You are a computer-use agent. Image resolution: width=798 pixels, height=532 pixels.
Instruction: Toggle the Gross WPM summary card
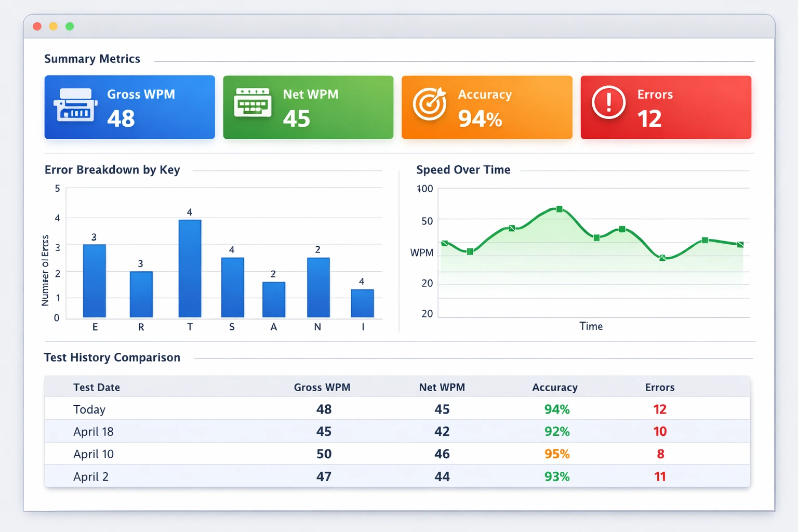pyautogui.click(x=129, y=107)
